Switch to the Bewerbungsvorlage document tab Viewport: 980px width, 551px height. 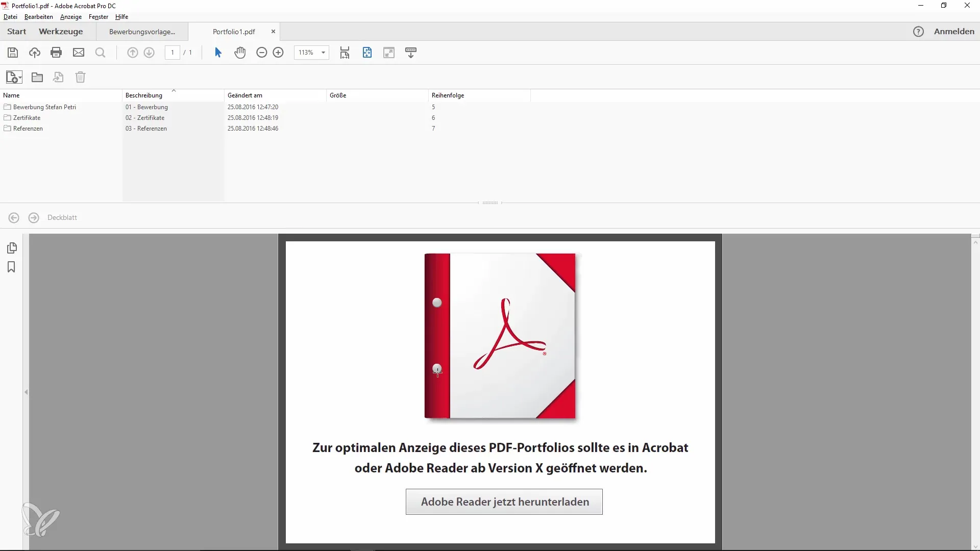coord(142,32)
